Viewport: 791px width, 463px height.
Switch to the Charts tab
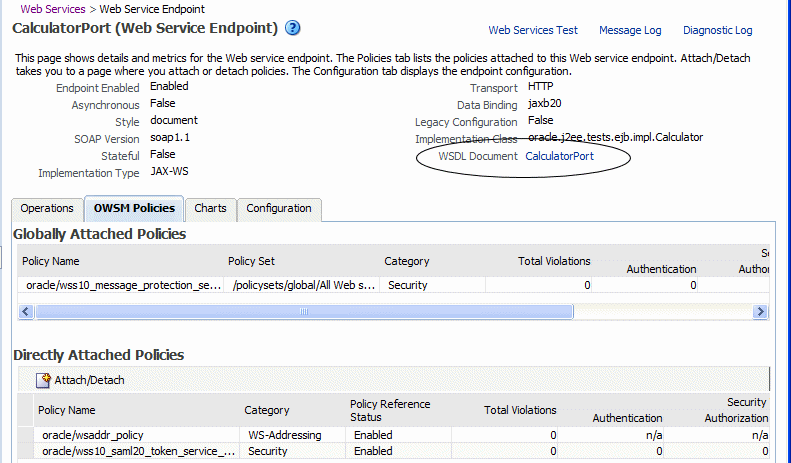[x=210, y=209]
